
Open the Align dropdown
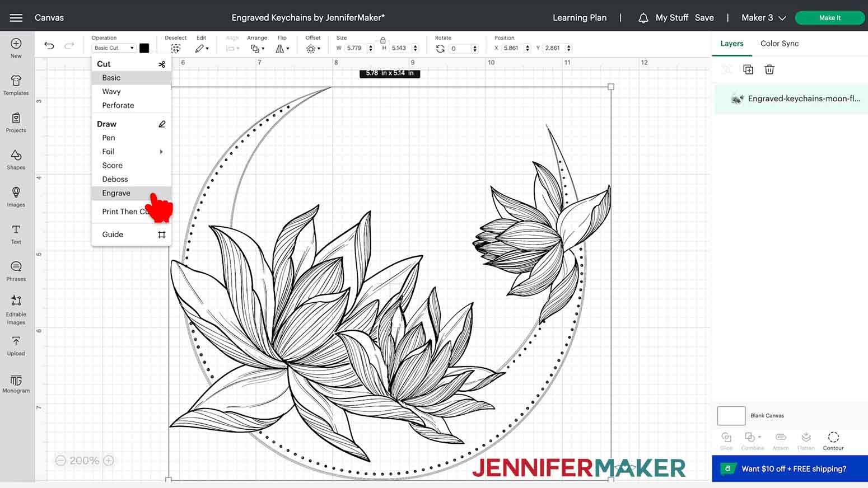232,49
